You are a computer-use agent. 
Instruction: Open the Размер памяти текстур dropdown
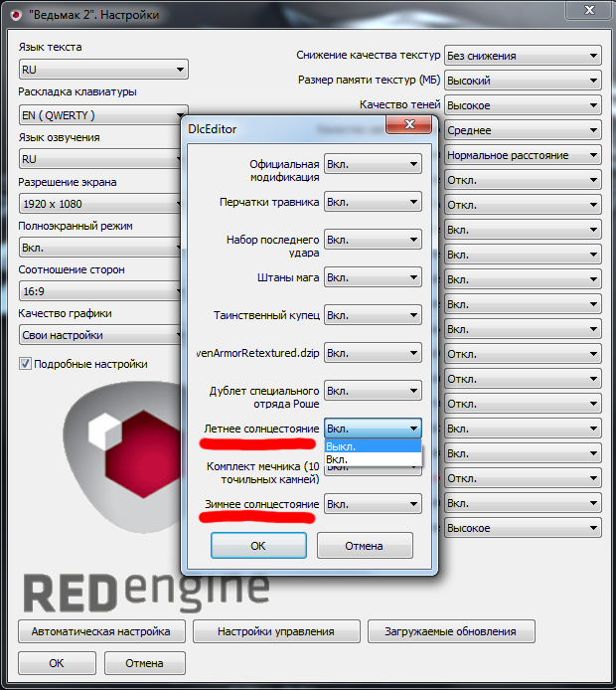click(x=523, y=81)
